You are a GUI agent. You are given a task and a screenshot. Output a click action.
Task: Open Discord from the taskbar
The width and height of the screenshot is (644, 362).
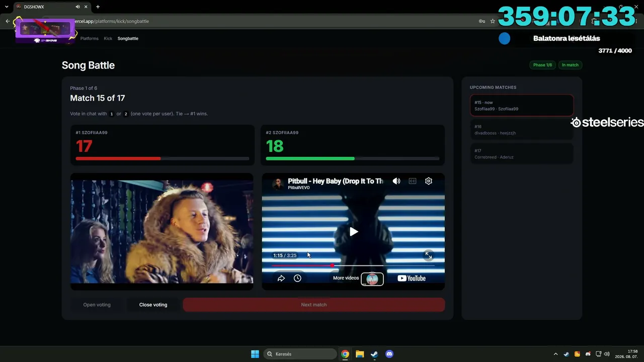pos(389,354)
